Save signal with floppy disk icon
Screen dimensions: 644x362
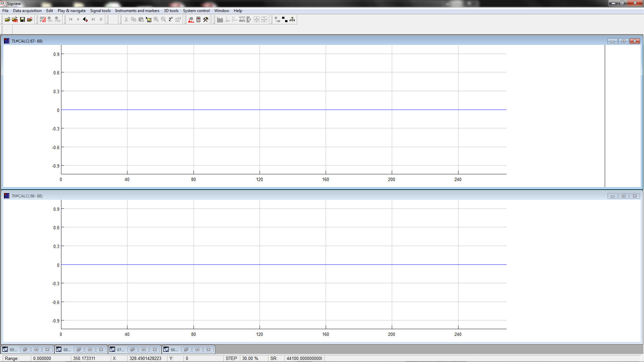coord(22,19)
